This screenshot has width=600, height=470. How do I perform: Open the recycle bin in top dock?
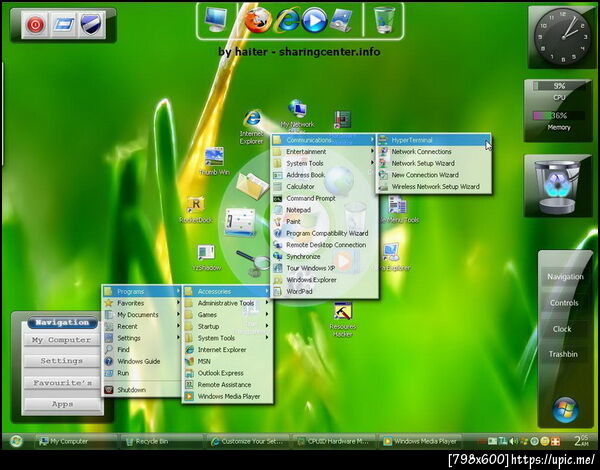click(x=384, y=20)
